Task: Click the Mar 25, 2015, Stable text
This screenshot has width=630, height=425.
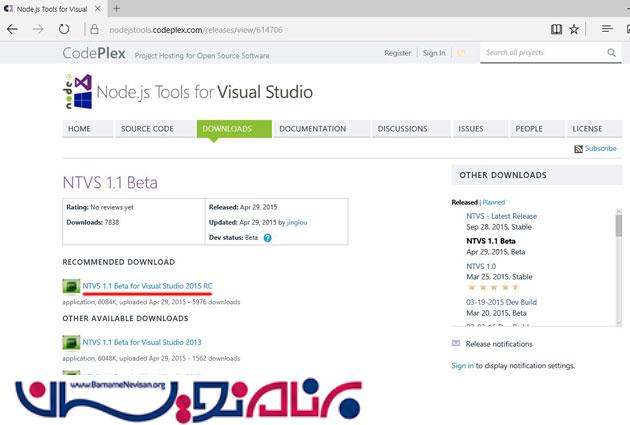Action: [499, 277]
